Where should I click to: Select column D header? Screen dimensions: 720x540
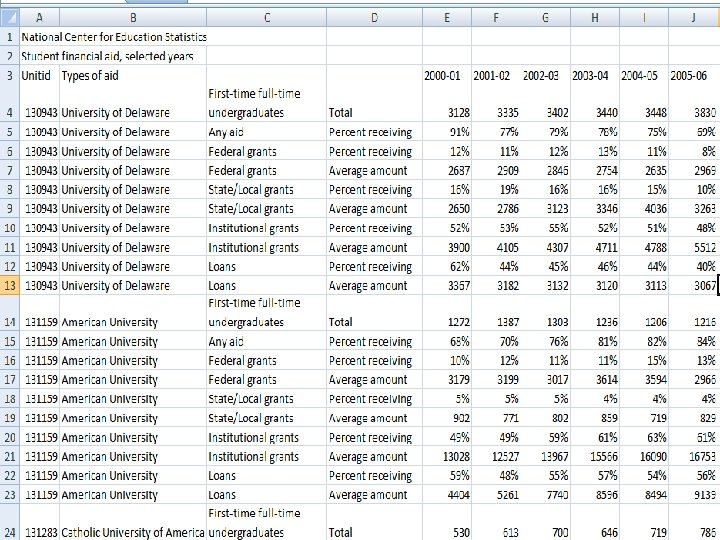(374, 18)
